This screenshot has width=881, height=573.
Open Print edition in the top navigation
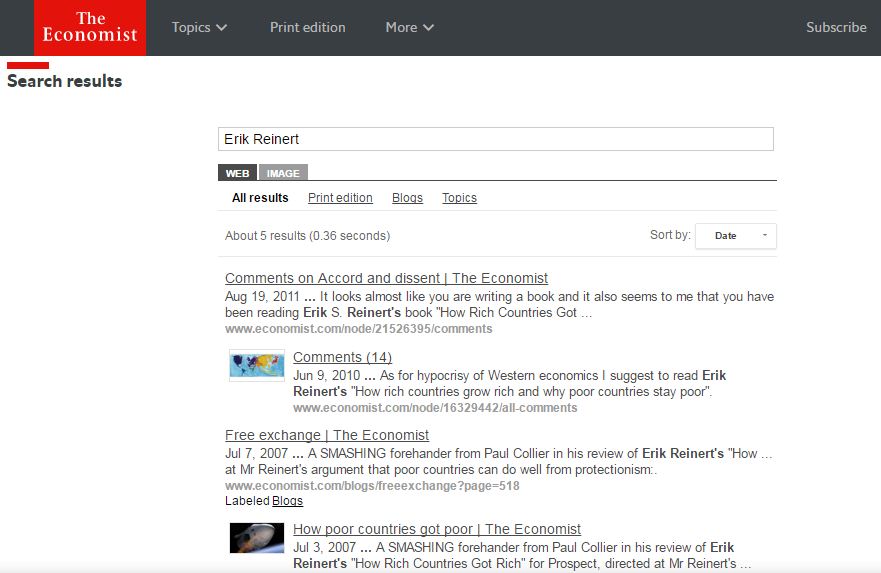tap(307, 28)
